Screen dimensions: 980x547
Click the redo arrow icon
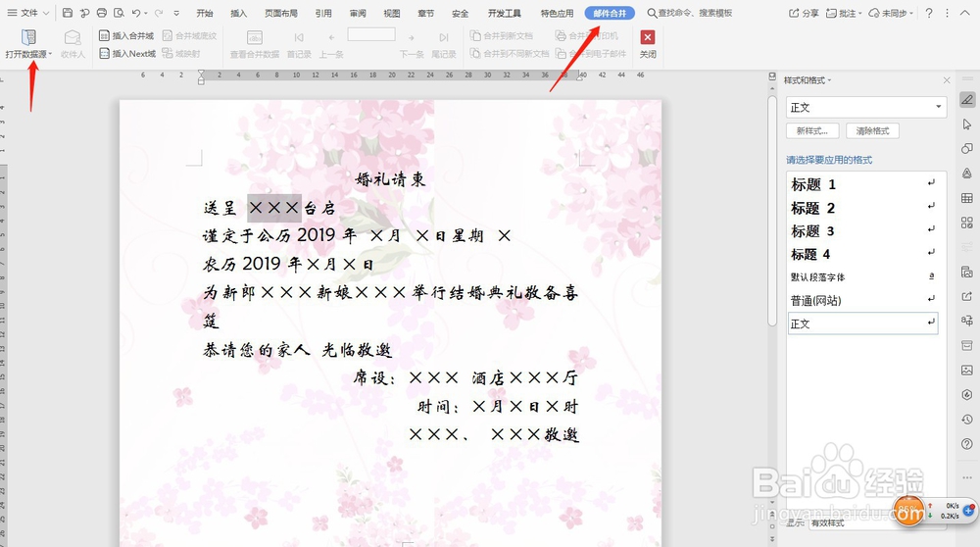159,13
